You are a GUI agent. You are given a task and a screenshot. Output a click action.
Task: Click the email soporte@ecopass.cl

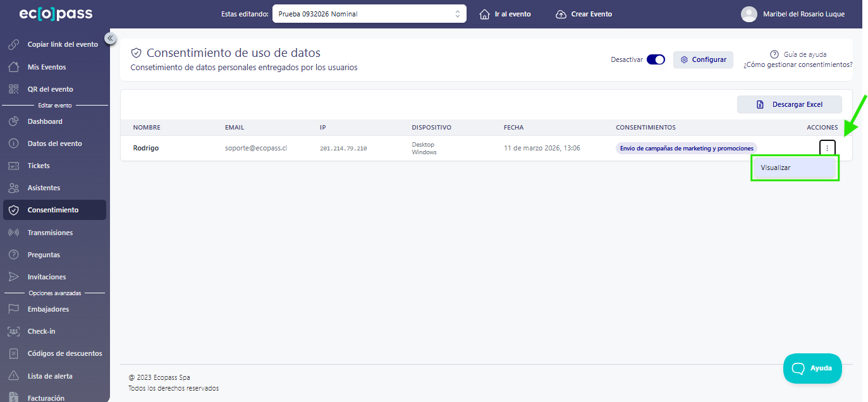(x=256, y=148)
